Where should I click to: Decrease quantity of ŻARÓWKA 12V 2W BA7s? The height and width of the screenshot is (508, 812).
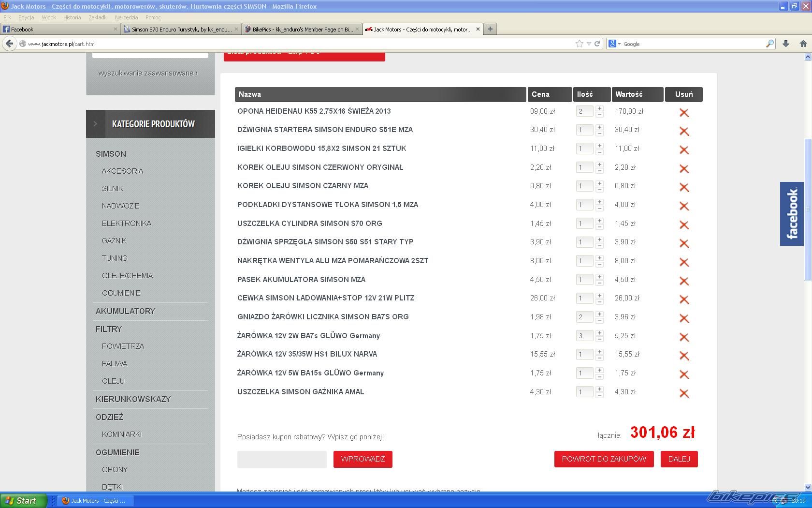click(x=599, y=339)
